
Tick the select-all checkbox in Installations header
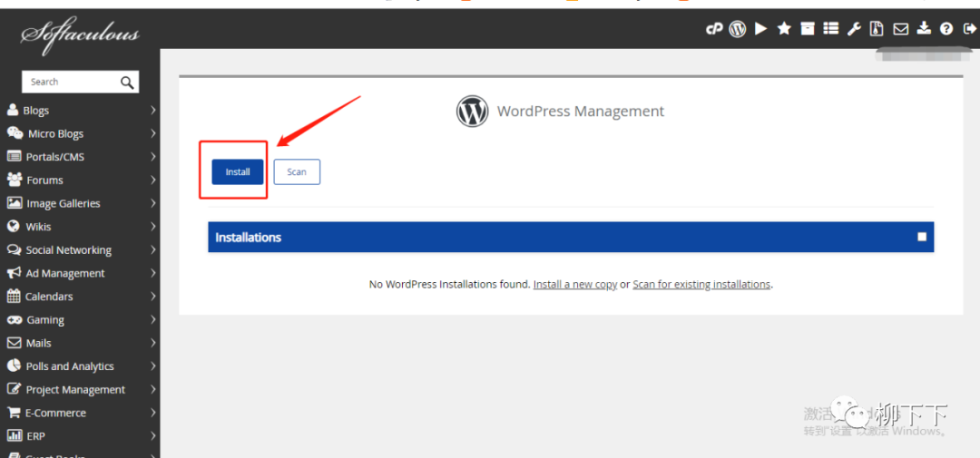tap(922, 237)
